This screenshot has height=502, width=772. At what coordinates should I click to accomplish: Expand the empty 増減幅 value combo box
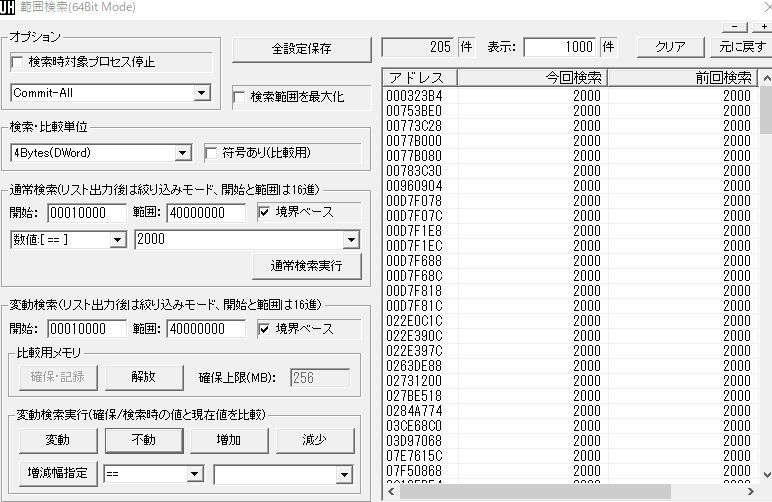pyautogui.click(x=344, y=474)
